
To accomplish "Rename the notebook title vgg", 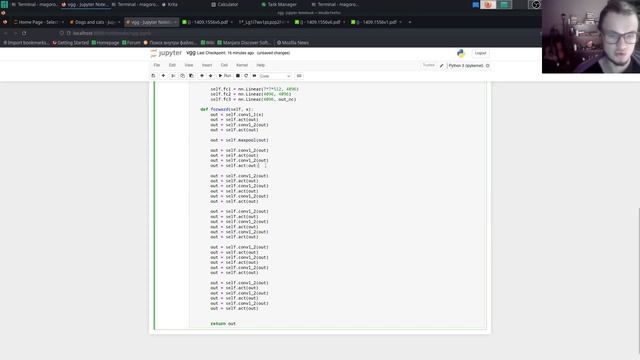I will pyautogui.click(x=191, y=53).
